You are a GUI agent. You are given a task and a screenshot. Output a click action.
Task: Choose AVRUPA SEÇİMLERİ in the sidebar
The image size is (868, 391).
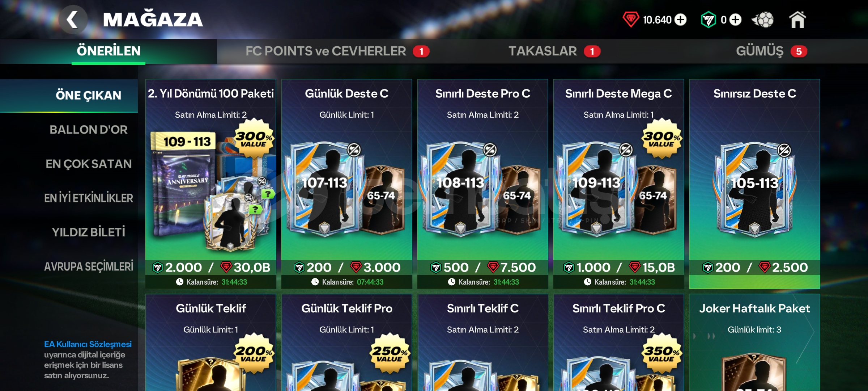89,266
